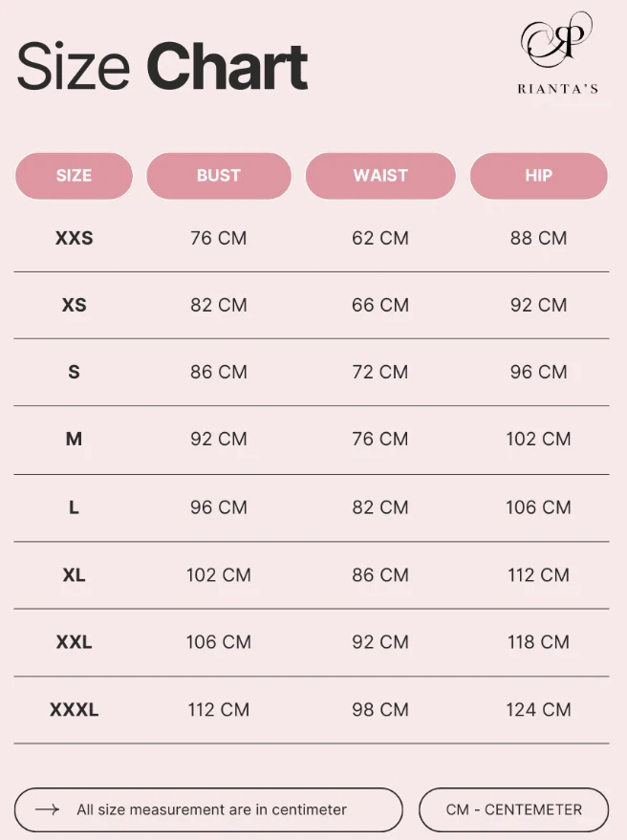The height and width of the screenshot is (840, 627).
Task: Click the arrow icon in the footer note
Action: 47,809
